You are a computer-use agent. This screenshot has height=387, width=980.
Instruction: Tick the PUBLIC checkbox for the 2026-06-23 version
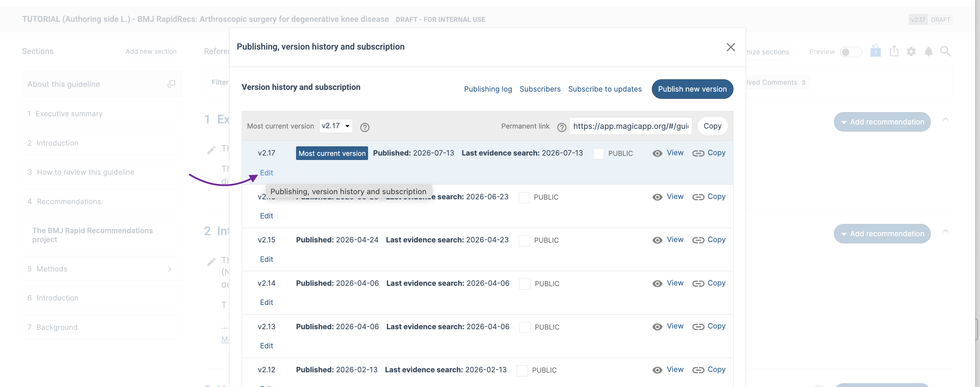(524, 197)
